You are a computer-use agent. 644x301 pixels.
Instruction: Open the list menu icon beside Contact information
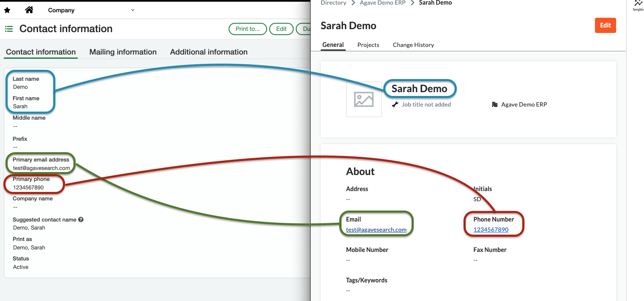9,29
